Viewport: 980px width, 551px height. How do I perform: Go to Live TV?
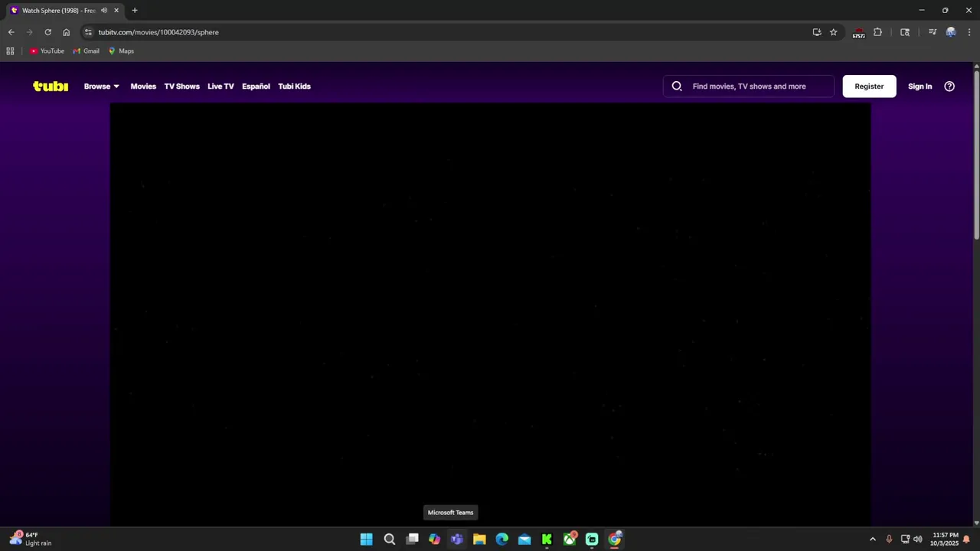tap(220, 86)
